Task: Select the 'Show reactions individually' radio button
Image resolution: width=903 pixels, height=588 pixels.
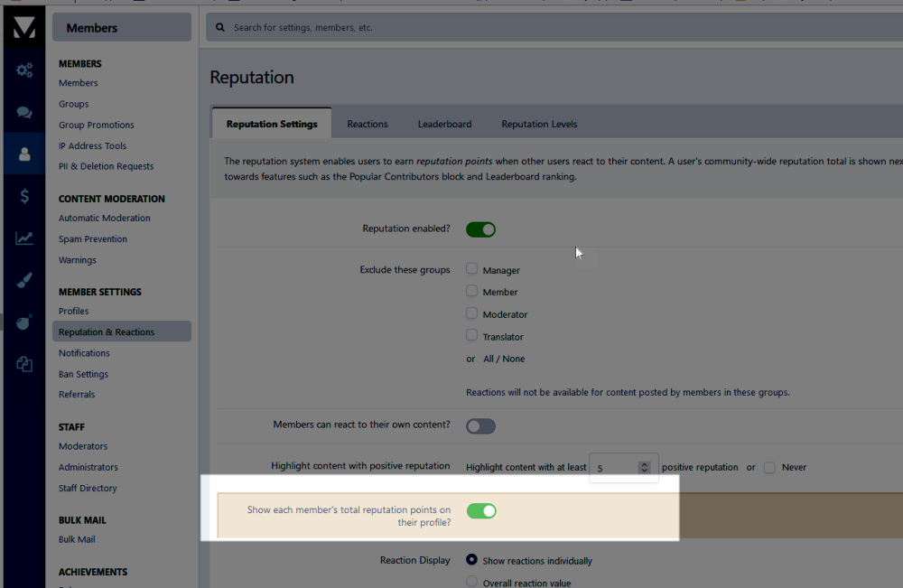Action: pyautogui.click(x=471, y=560)
